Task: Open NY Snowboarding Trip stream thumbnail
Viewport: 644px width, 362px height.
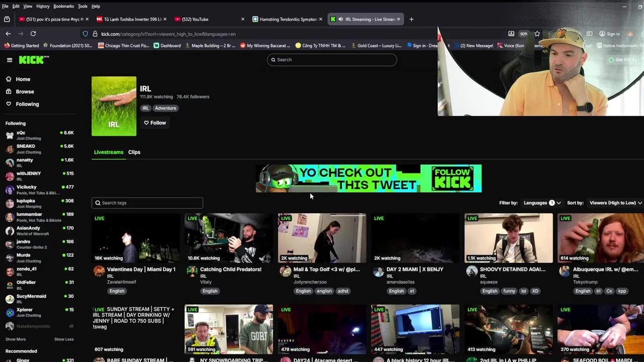Action: [228, 329]
